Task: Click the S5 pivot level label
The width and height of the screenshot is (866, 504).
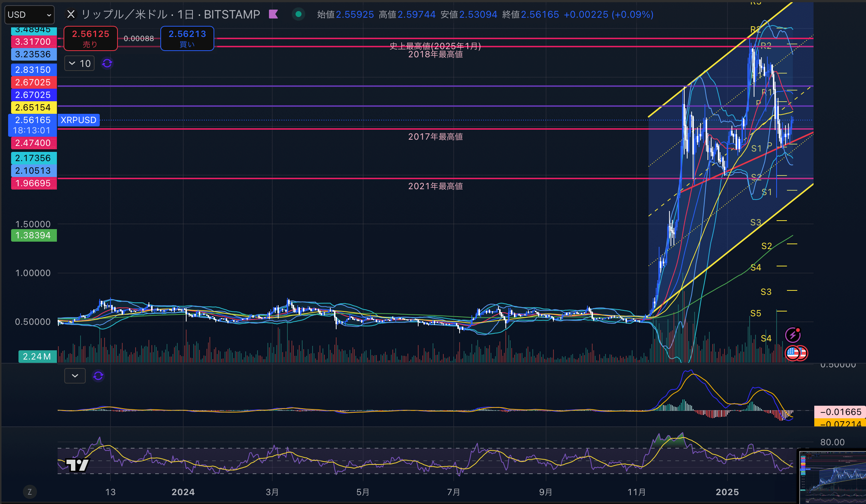Action: coord(756,313)
